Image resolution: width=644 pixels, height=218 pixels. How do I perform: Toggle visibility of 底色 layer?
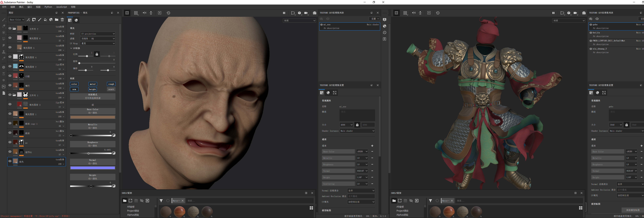[10, 161]
